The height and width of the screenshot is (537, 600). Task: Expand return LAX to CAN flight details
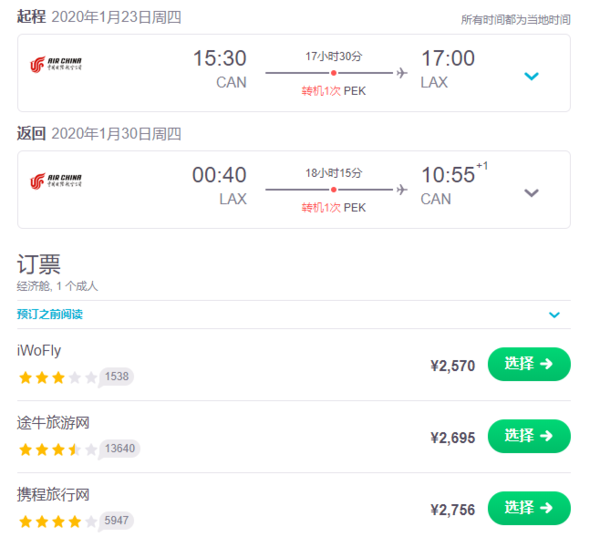point(531,193)
